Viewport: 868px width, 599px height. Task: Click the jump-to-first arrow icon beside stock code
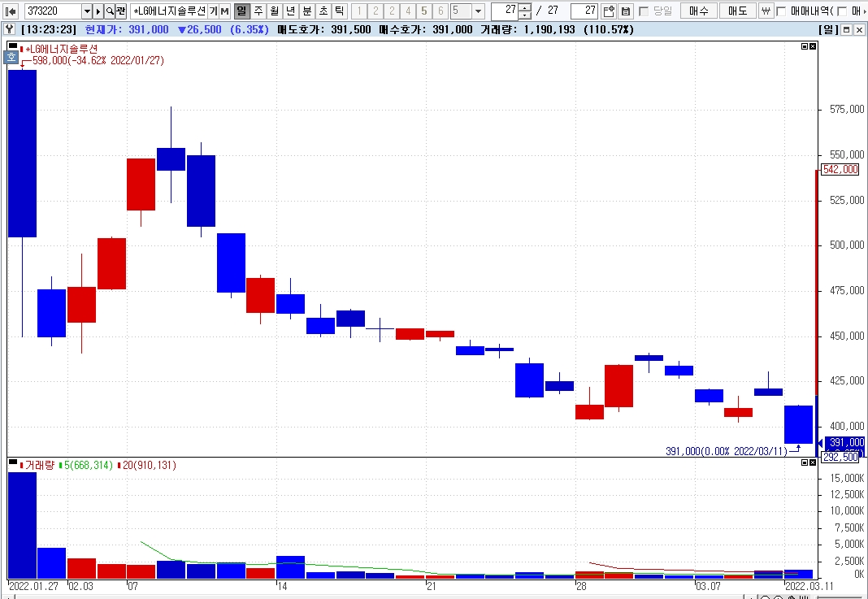pyautogui.click(x=11, y=11)
